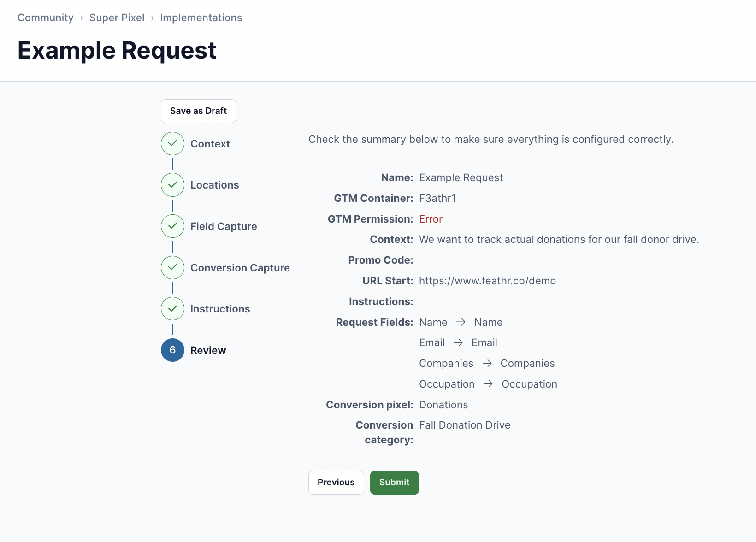Screen dimensions: 756x542
Task: Click the arrow between Companies fields
Action: pyautogui.click(x=487, y=364)
